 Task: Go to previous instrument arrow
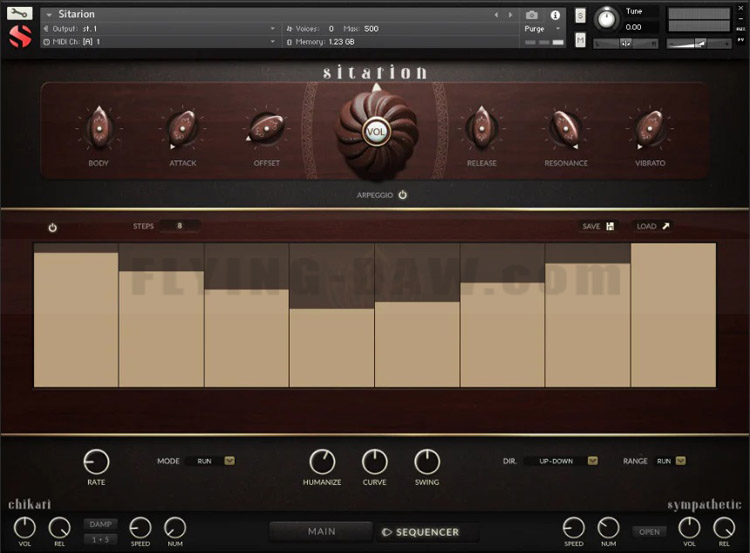[x=496, y=15]
